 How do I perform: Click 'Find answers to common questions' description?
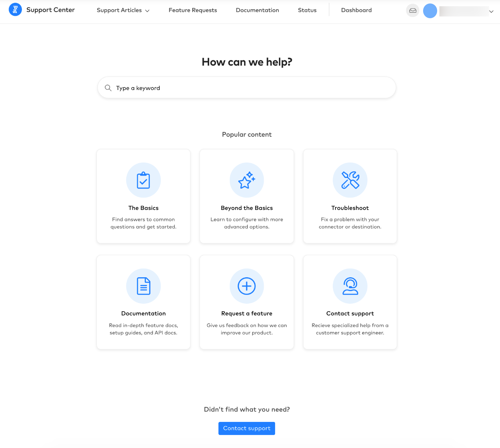pos(144,223)
